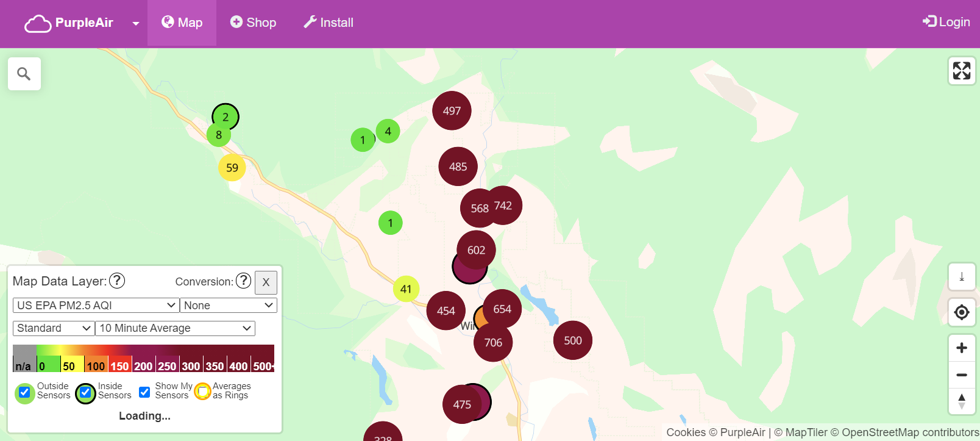Click the download arrow map button
Image resolution: width=980 pixels, height=441 pixels.
coord(962,277)
